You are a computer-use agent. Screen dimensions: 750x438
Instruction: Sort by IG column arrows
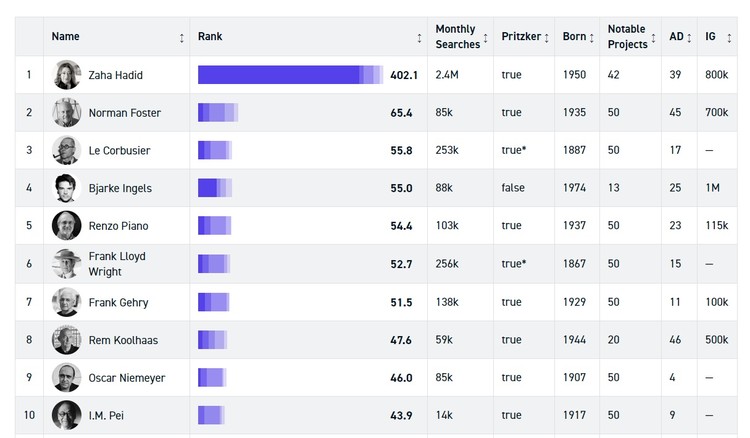pos(729,38)
